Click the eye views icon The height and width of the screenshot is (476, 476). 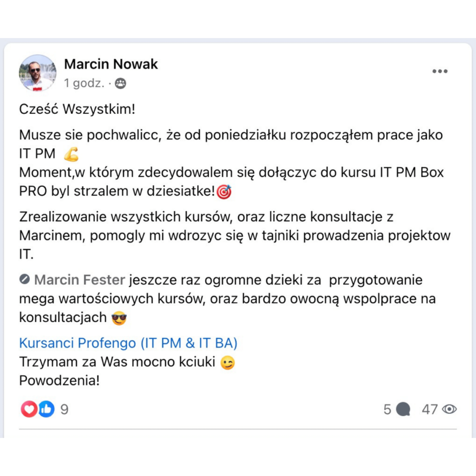coord(450,409)
